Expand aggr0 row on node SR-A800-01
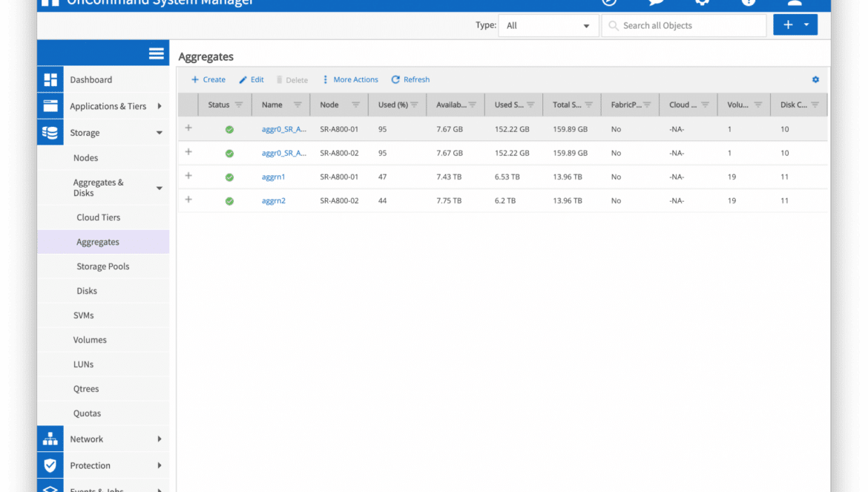 (x=188, y=128)
